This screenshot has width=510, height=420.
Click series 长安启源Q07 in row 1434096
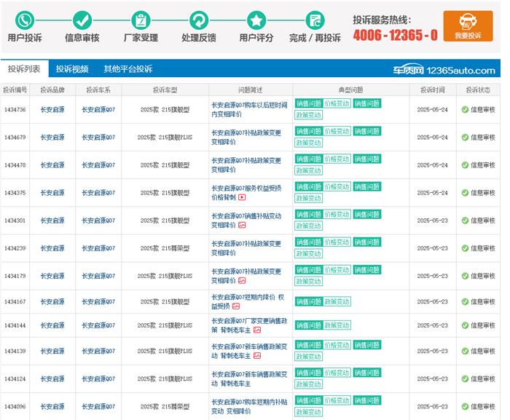click(98, 406)
